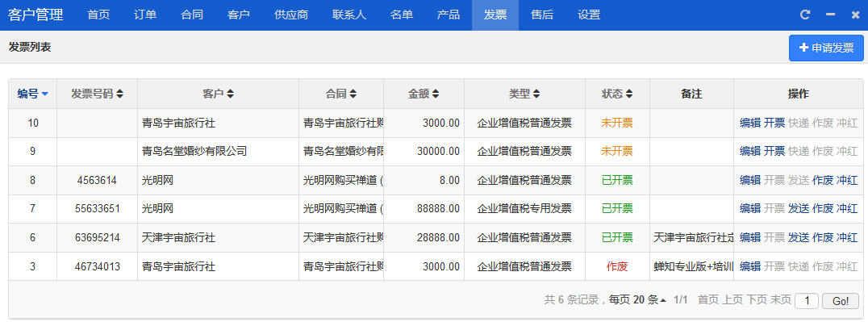
Task: Click 编辑 for invoice number 3
Action: pos(750,266)
